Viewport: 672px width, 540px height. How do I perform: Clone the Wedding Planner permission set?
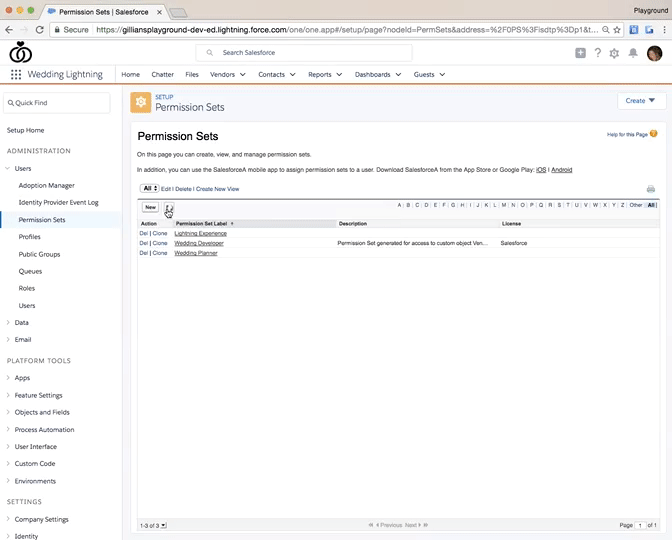(160, 253)
